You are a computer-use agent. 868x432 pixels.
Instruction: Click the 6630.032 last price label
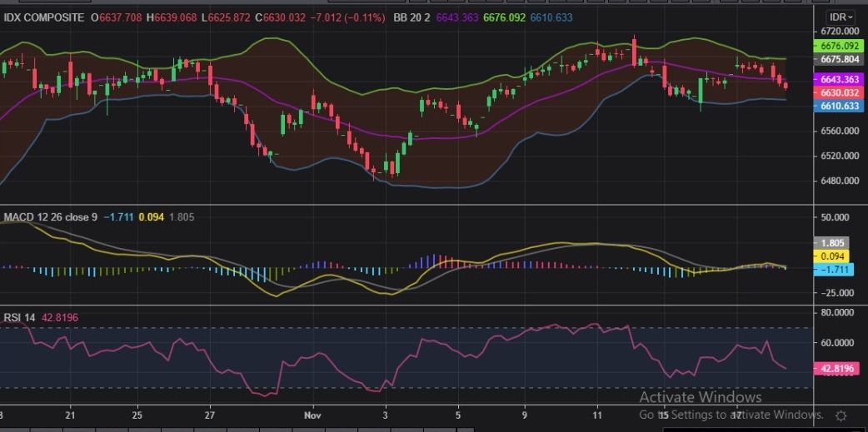841,93
